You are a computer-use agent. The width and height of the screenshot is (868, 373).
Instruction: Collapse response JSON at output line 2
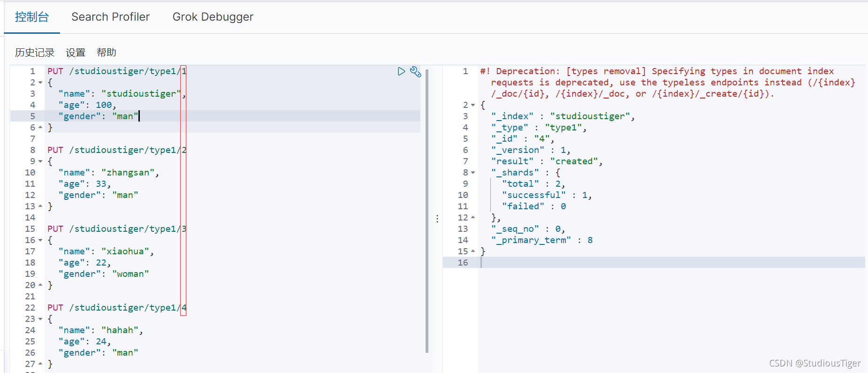pos(473,105)
